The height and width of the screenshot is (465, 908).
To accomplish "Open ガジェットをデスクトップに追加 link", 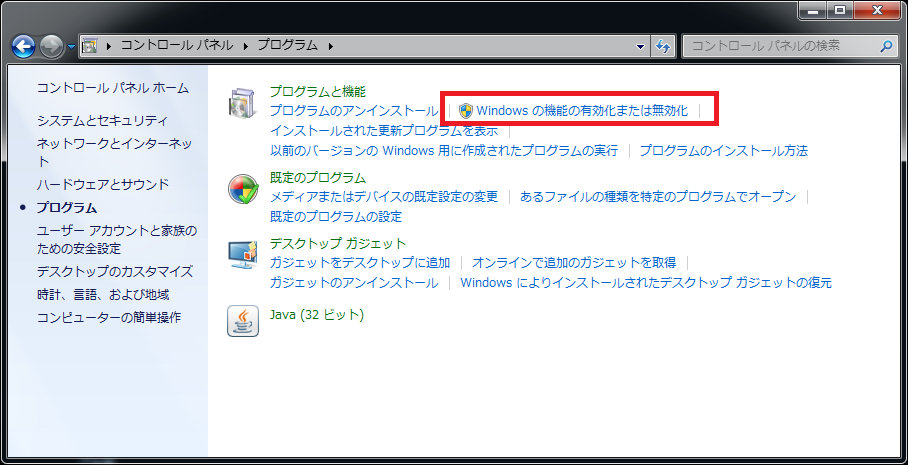I will pos(360,262).
